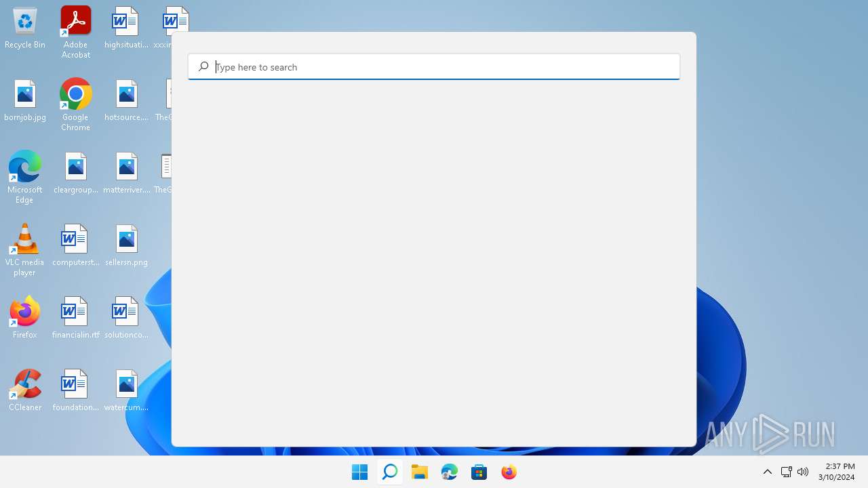Screen dimensions: 868x488
Task: Select the sellersn.png image file
Action: [x=126, y=246]
